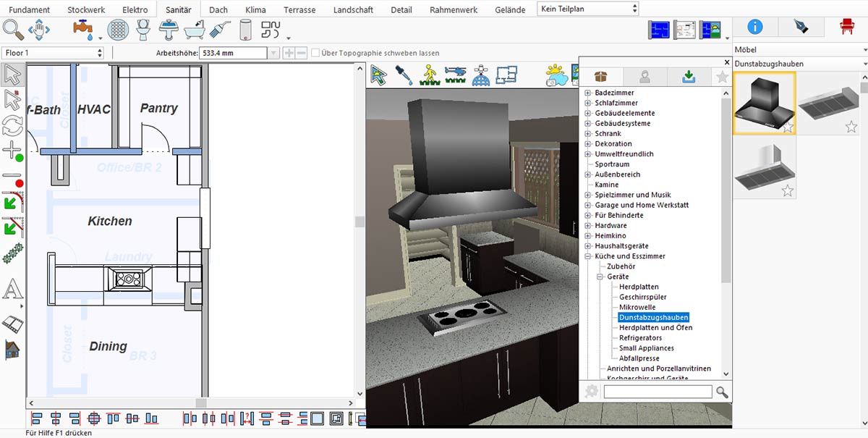The width and height of the screenshot is (868, 438).
Task: Favorite the black range hood thumbnail
Action: [788, 127]
